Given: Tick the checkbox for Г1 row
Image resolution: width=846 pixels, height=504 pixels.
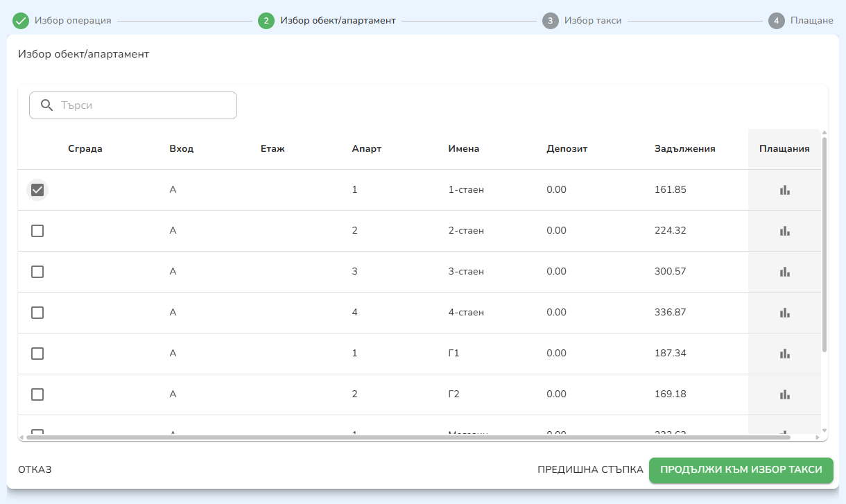Looking at the screenshot, I should tap(37, 354).
